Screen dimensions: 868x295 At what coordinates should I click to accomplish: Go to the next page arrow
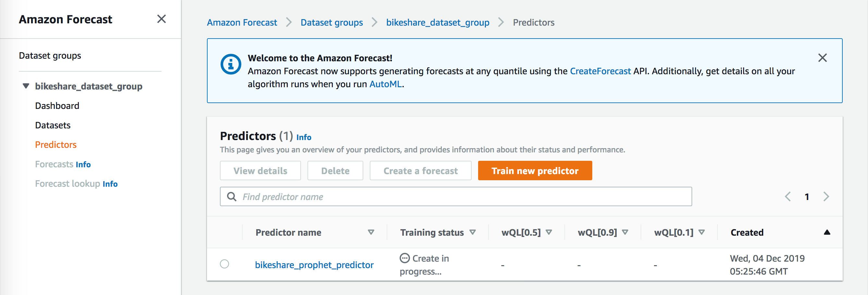pyautogui.click(x=826, y=197)
